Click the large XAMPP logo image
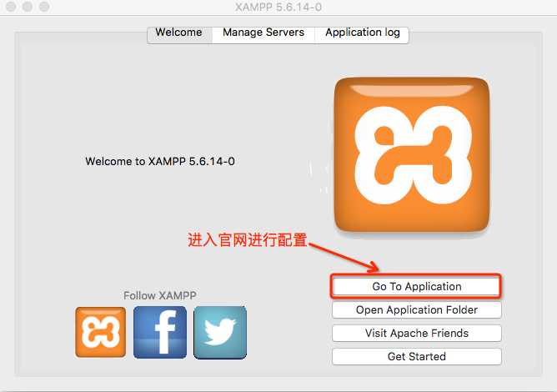This screenshot has height=392, width=557. [x=412, y=154]
